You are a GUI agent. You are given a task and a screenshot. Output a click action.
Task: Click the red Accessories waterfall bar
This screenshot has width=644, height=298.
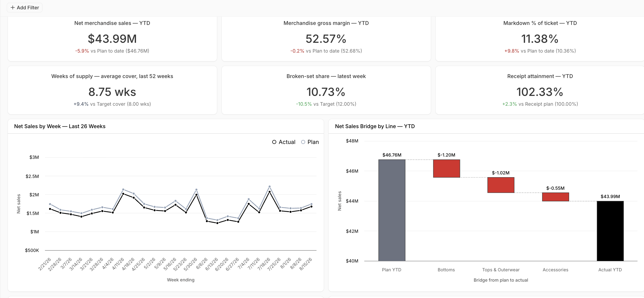[556, 197]
